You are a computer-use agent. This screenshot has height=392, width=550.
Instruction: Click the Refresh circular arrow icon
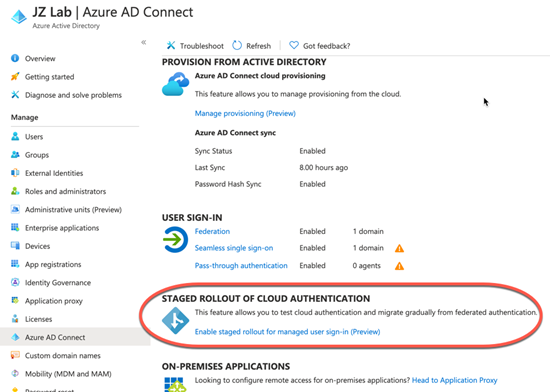(x=237, y=45)
